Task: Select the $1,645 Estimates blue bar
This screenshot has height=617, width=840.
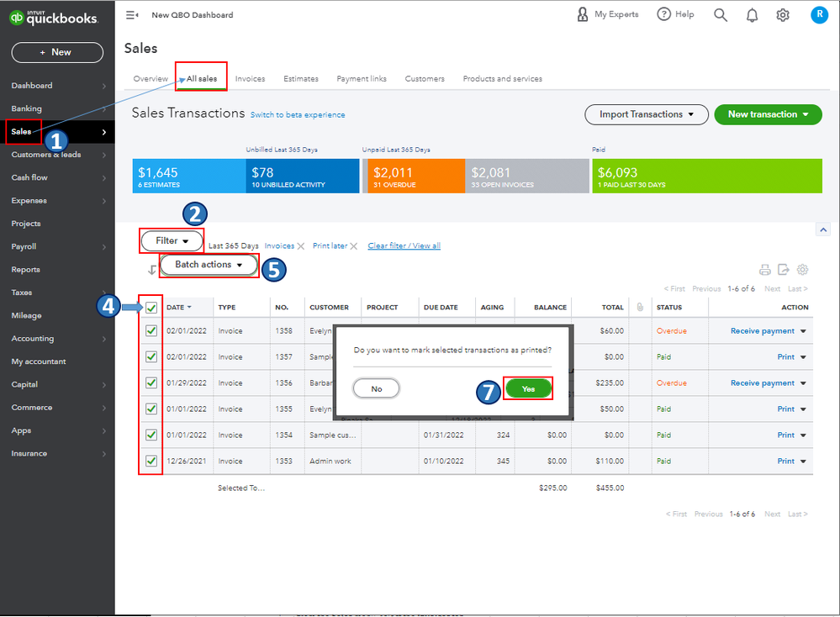Action: [189, 176]
